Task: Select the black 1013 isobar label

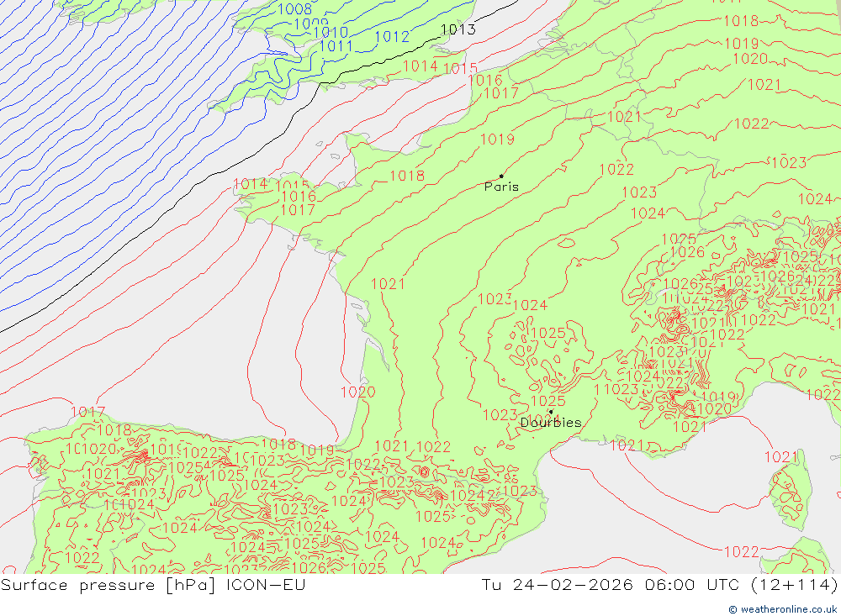Action: (x=458, y=29)
